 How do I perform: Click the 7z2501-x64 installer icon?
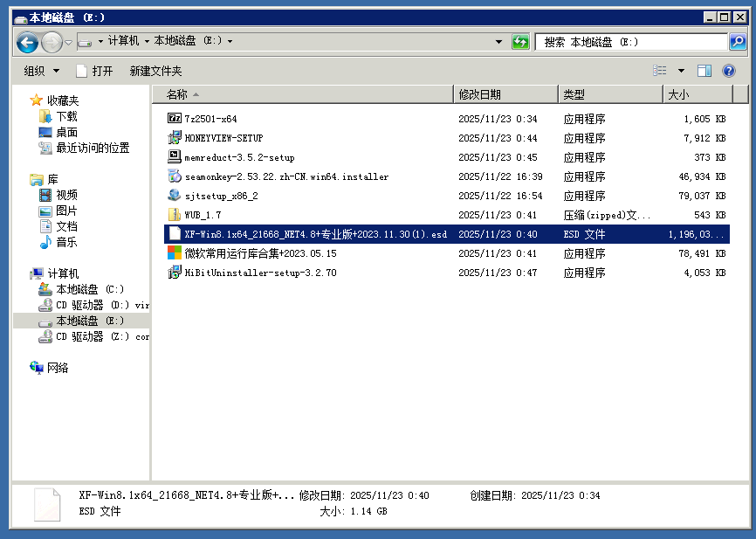coord(174,119)
